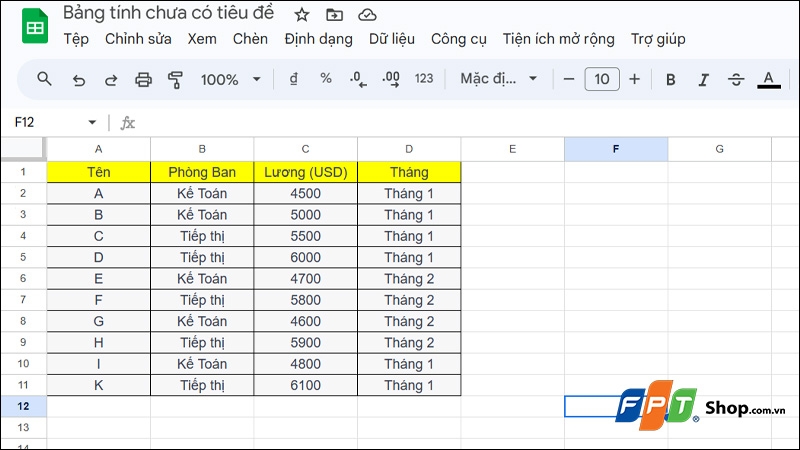Open the Dữ liệu menu
Viewport: 800px width, 450px height.
point(392,39)
